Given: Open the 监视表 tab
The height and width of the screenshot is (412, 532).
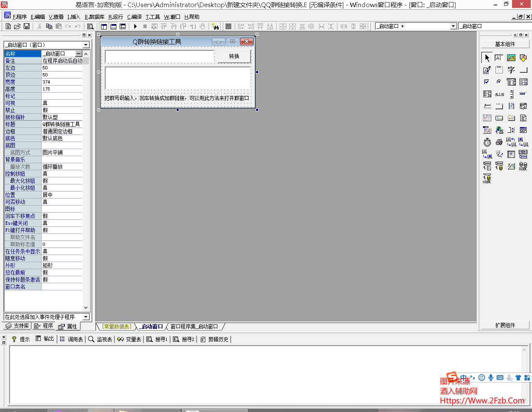Looking at the screenshot, I should [100, 339].
